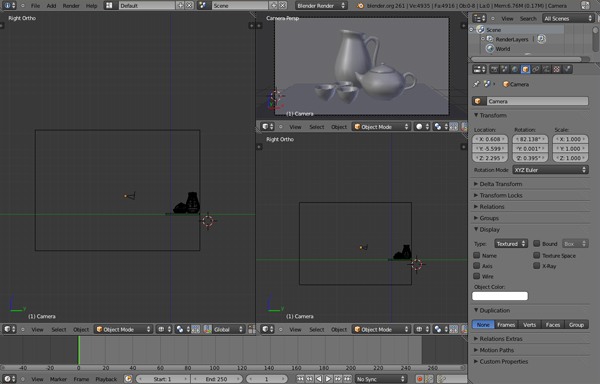Open the Scene properties tab icon
The image size is (600, 384).
[x=504, y=69]
